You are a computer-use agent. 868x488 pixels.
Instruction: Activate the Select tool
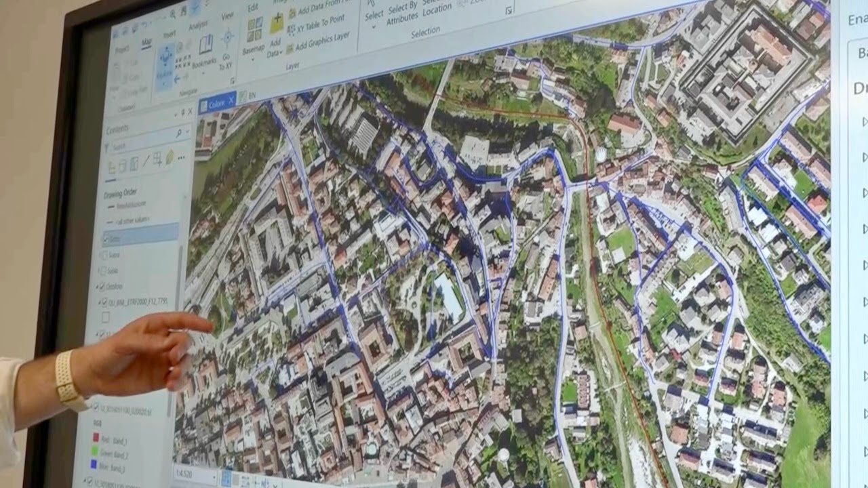(x=374, y=9)
